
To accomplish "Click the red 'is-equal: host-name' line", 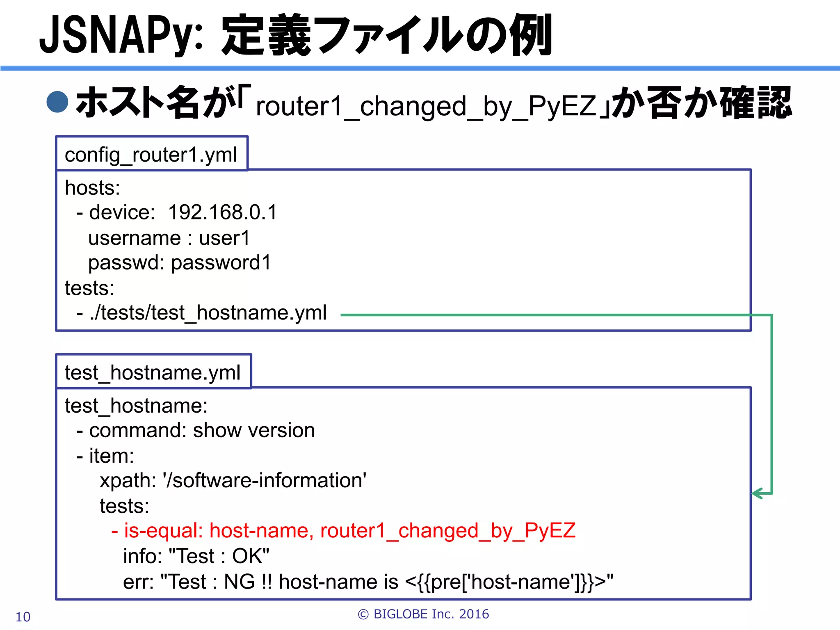I will point(343,531).
